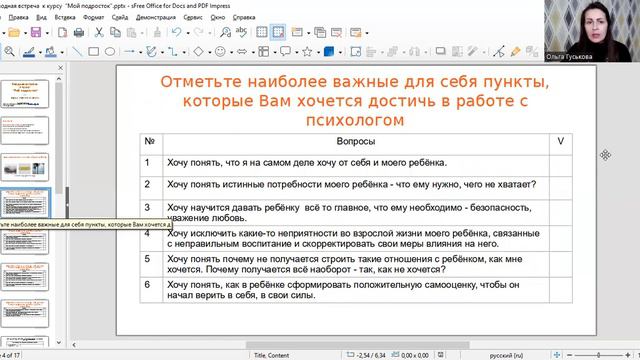Export directly as PDF icon
Screen dimensions: 640x360
(x=62, y=32)
